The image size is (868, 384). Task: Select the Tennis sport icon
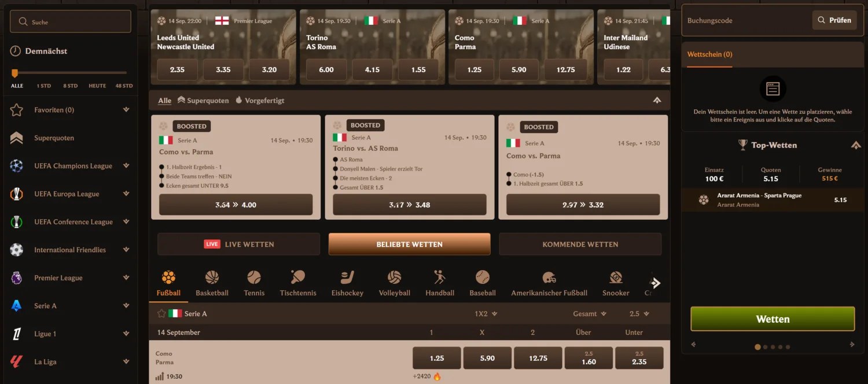click(254, 277)
